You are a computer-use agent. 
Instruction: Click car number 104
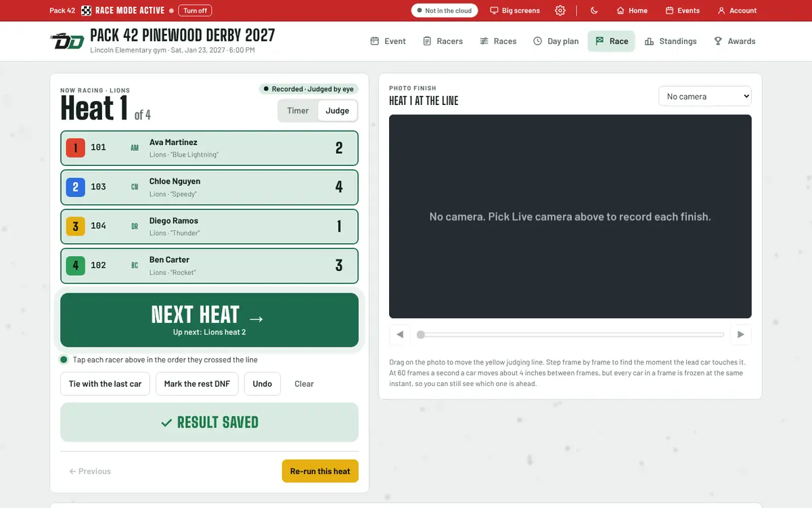98,226
